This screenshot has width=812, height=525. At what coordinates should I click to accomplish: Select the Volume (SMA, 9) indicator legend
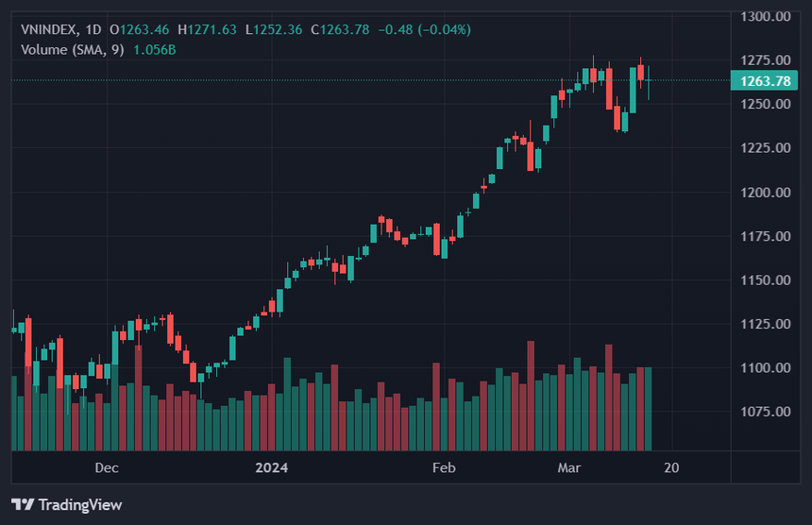pos(73,50)
